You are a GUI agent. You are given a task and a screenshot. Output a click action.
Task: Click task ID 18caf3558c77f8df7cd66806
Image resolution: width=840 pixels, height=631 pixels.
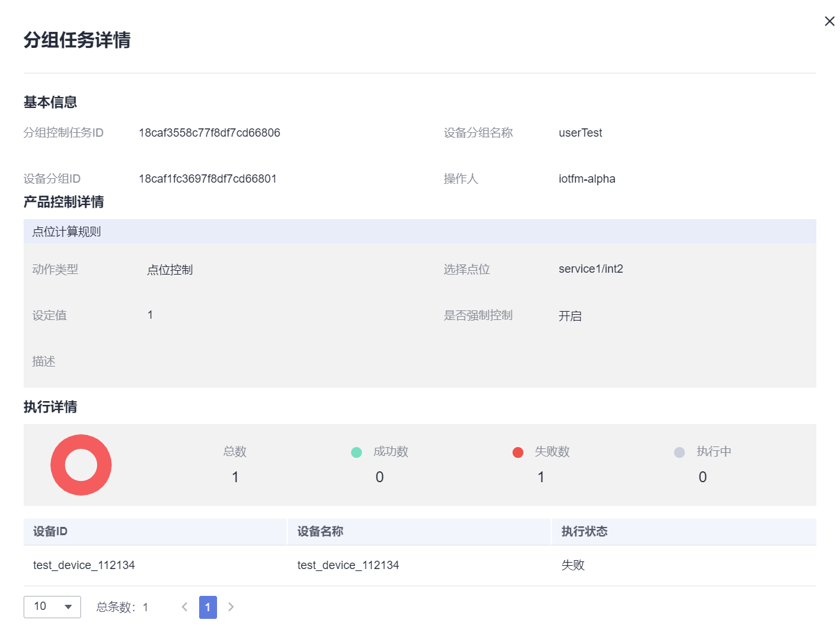point(209,133)
